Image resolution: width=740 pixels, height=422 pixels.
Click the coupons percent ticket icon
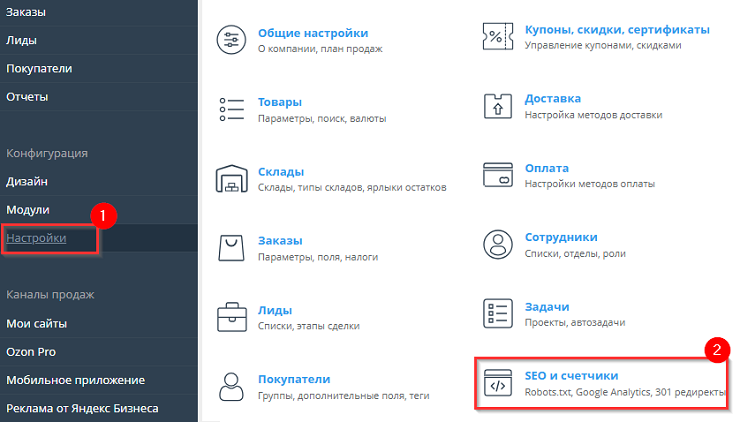498,36
